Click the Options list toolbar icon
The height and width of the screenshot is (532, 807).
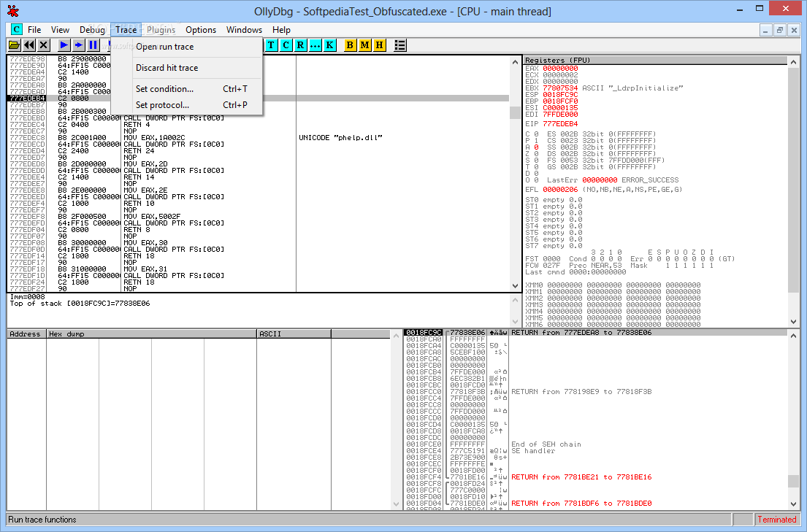point(400,45)
